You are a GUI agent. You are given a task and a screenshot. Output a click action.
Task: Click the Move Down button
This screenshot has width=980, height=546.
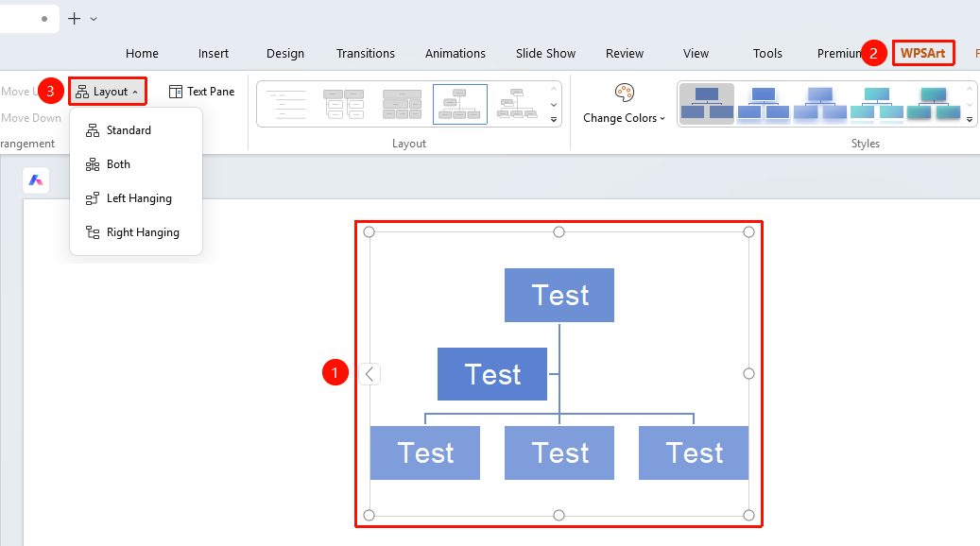(31, 118)
